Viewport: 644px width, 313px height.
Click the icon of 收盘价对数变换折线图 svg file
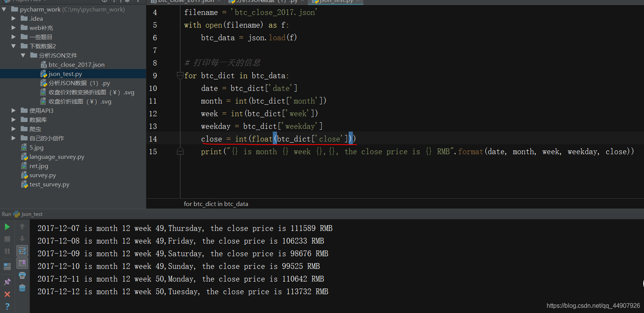(x=43, y=92)
